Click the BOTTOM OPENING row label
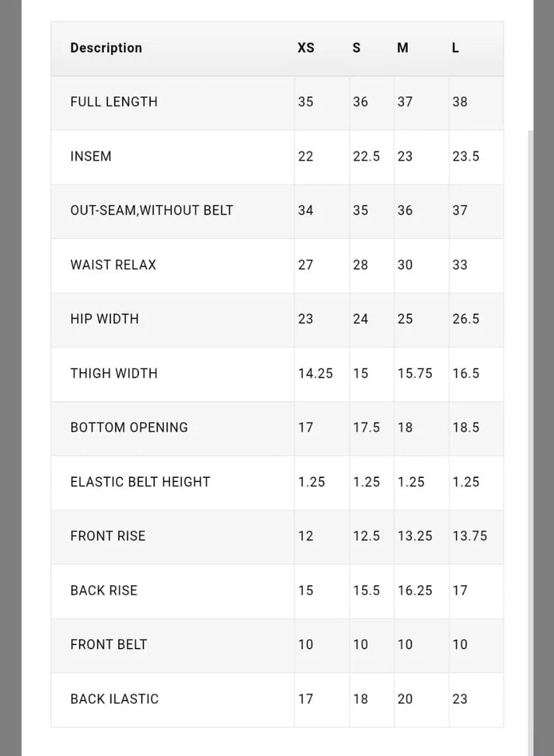The image size is (554, 756). (x=129, y=427)
